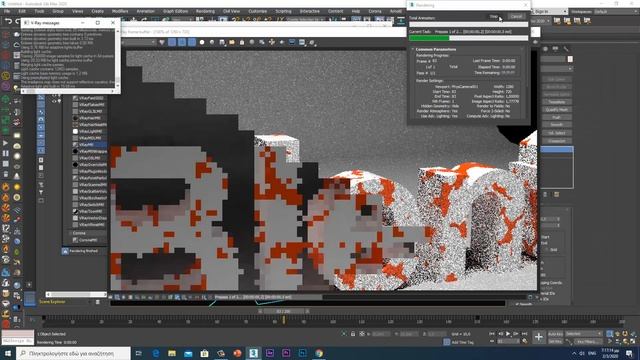Click the Total Animation progress bar
This screenshot has width=640, height=360.
click(x=469, y=24)
